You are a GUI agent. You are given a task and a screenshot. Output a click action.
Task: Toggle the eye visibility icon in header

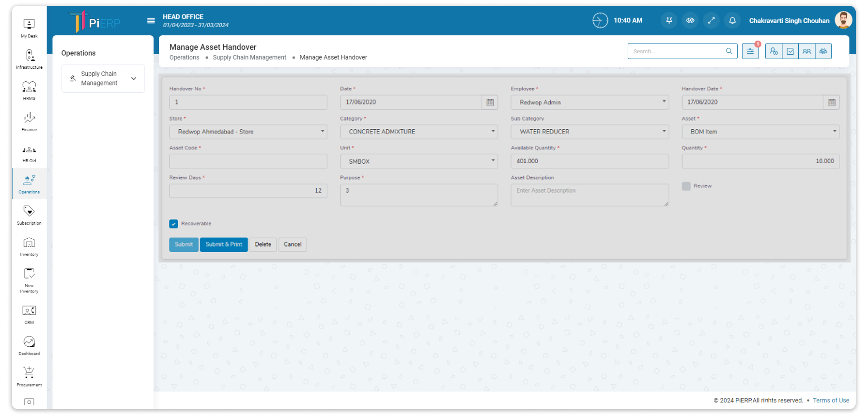[x=690, y=20]
